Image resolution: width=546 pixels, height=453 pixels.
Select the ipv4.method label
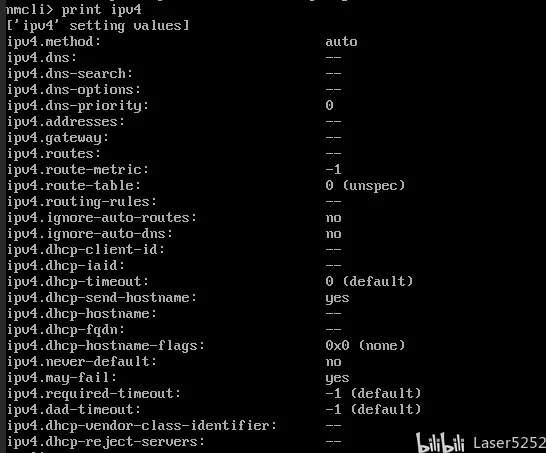point(54,42)
